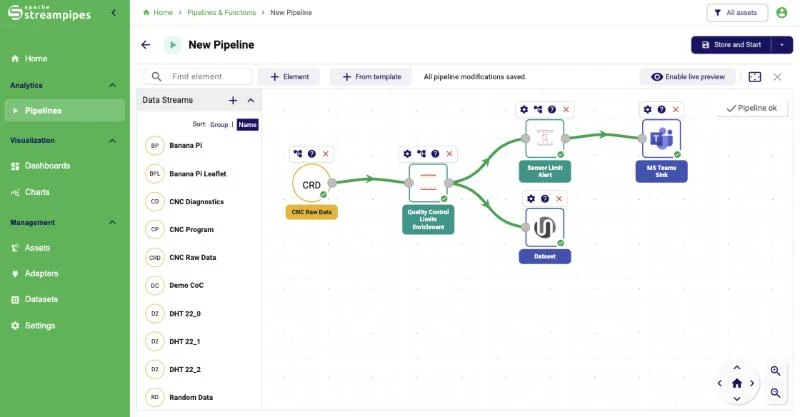
Task: Go back with the left arrow
Action: click(x=146, y=45)
